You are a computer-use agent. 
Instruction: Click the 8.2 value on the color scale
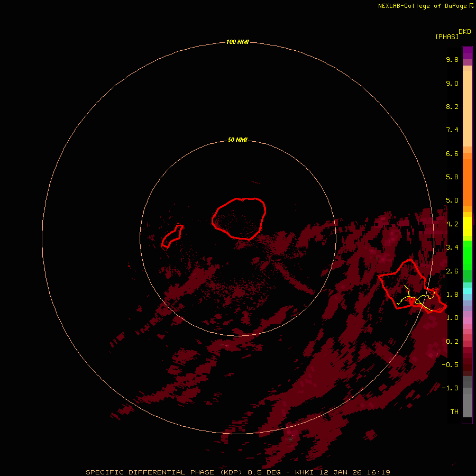(452, 106)
